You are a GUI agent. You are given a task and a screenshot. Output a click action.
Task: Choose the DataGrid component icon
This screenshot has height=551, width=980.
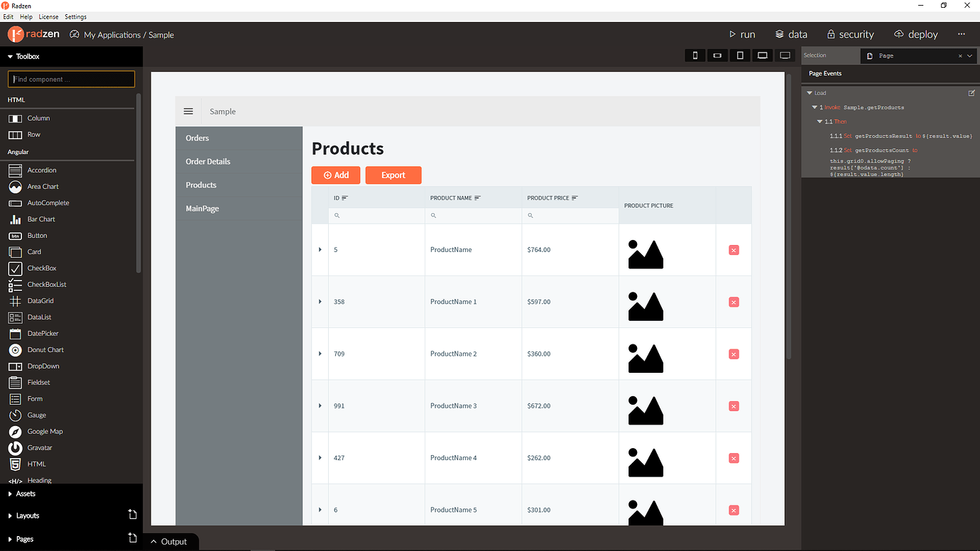pos(15,301)
